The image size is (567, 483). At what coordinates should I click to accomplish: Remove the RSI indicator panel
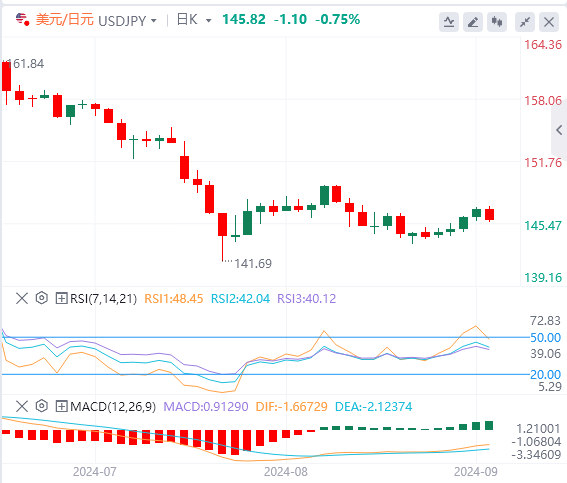pos(22,299)
